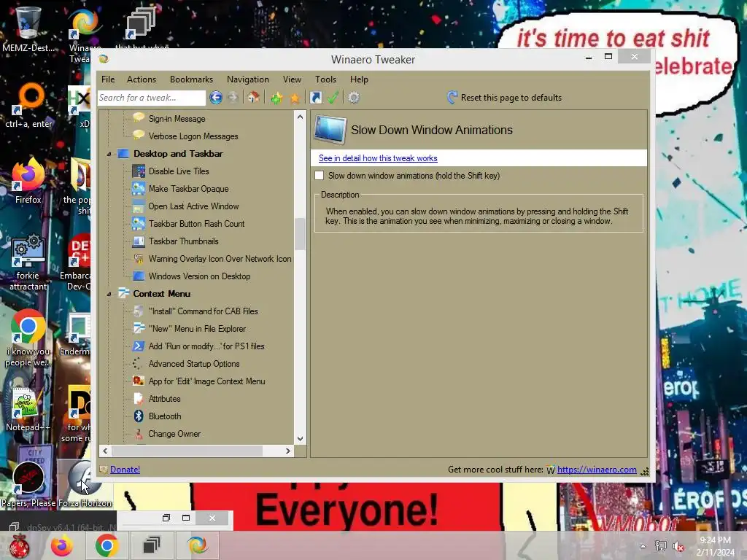Select the Sign-in Message tree item

pyautogui.click(x=177, y=119)
